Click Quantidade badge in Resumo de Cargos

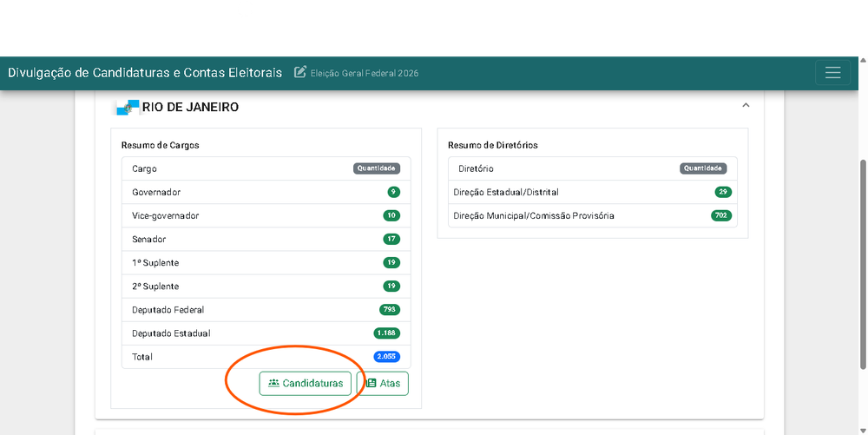(377, 168)
